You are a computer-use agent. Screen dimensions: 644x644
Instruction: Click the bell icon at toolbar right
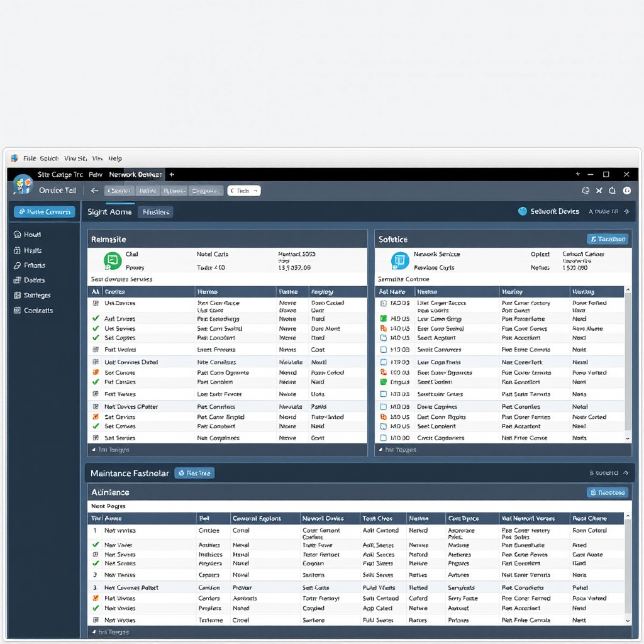point(613,191)
